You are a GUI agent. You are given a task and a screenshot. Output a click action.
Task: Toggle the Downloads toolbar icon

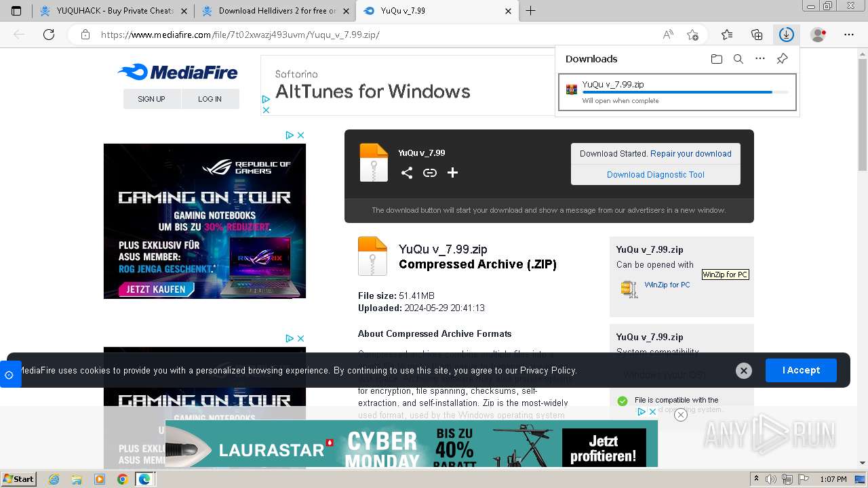(786, 35)
